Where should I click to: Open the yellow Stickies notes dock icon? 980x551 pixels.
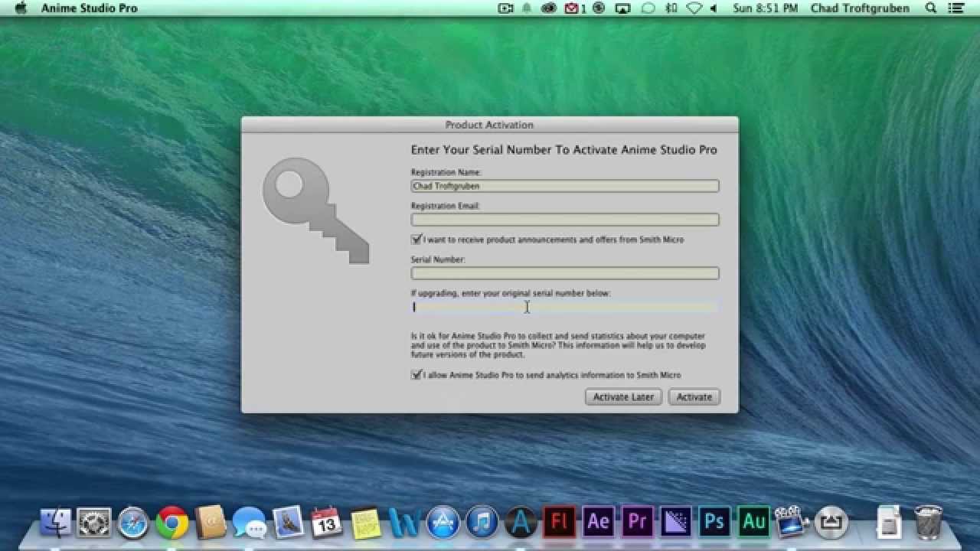tap(366, 522)
